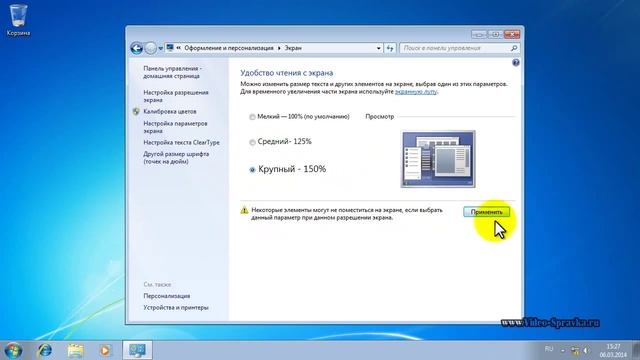Open the recent pages dropdown arrow
This screenshot has height=360, width=640.
[x=160, y=48]
